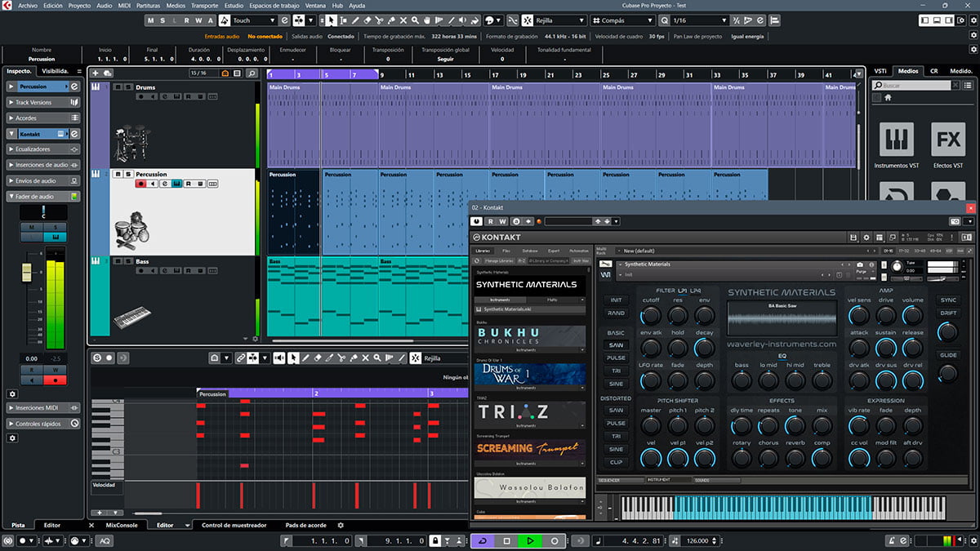Click RAND button in Synthetic Materials
This screenshot has height=551, width=980.
pyautogui.click(x=616, y=313)
